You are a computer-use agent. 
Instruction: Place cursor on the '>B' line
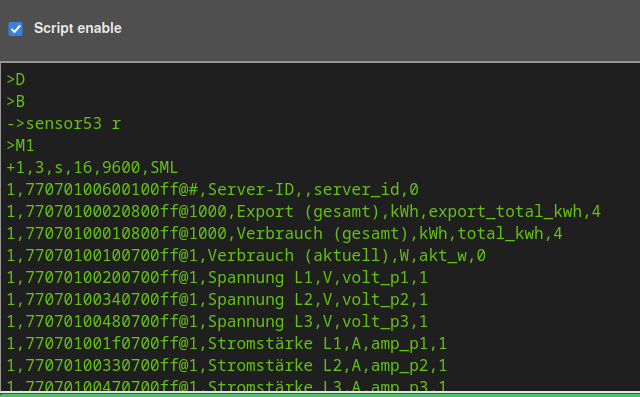point(16,102)
